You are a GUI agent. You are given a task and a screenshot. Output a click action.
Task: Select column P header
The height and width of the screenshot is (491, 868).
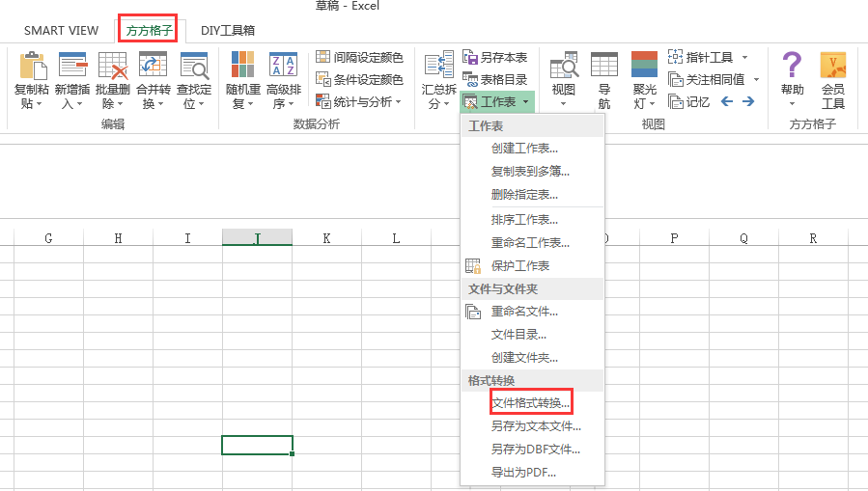pyautogui.click(x=674, y=238)
